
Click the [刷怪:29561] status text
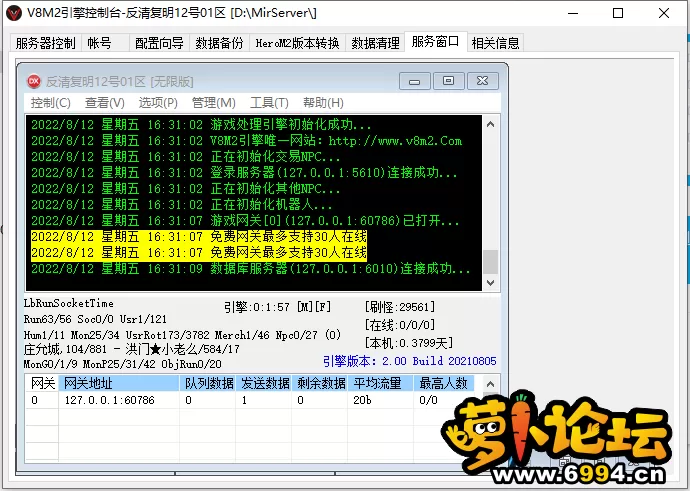(x=400, y=307)
